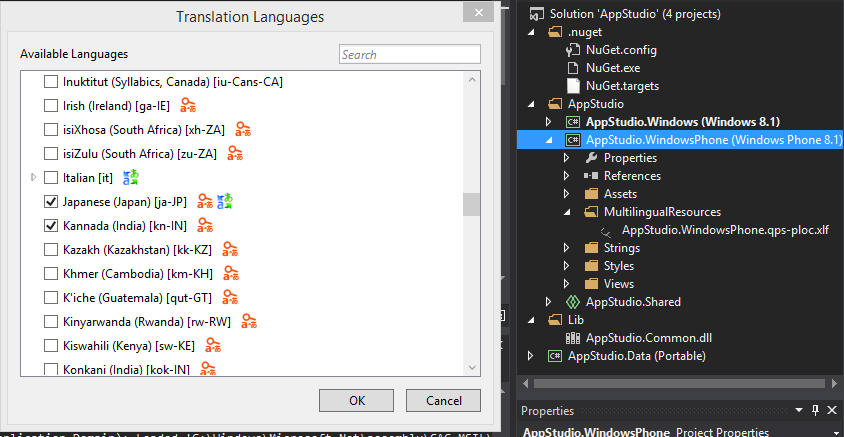This screenshot has width=844, height=437.
Task: Click the orange portal icon beside Kinyarwanda
Action: tap(249, 321)
